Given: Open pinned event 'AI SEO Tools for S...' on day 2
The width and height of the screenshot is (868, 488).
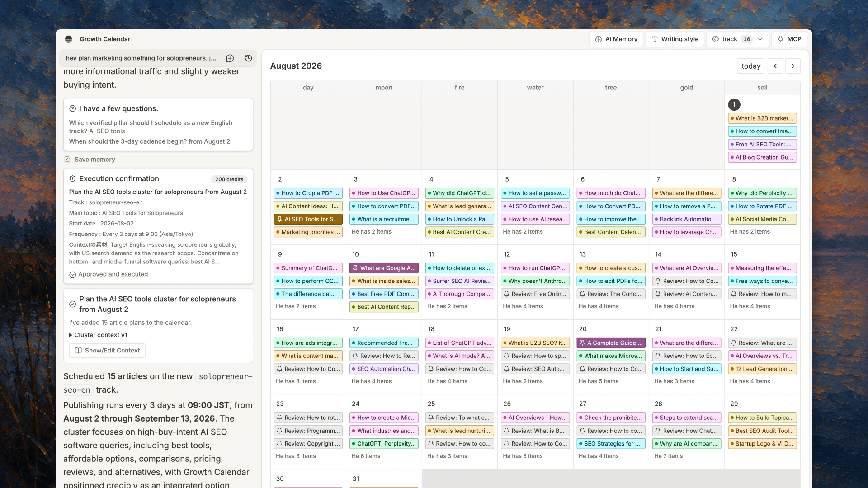Looking at the screenshot, I should [308, 219].
